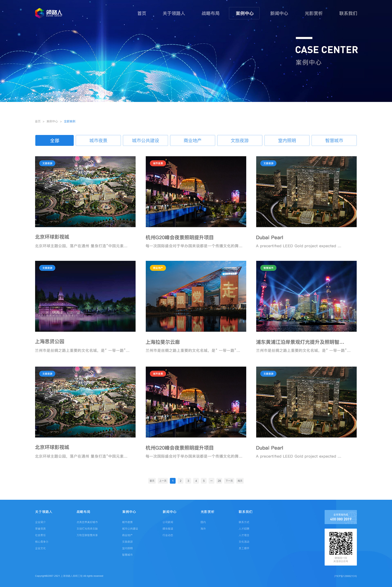Click the 领路人 Guide Group logo
Viewport: 392px width, 587px height.
(x=49, y=13)
